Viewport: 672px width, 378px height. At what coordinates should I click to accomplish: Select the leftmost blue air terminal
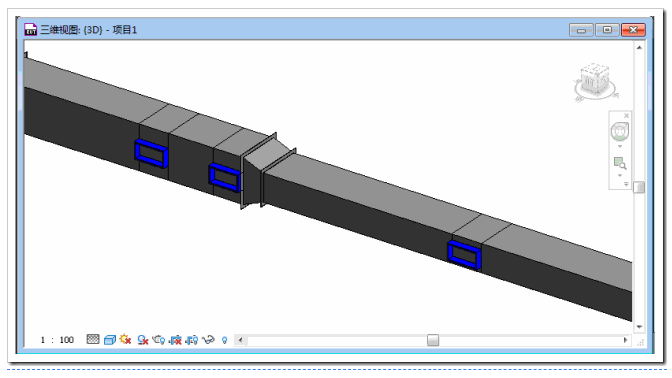click(x=151, y=153)
